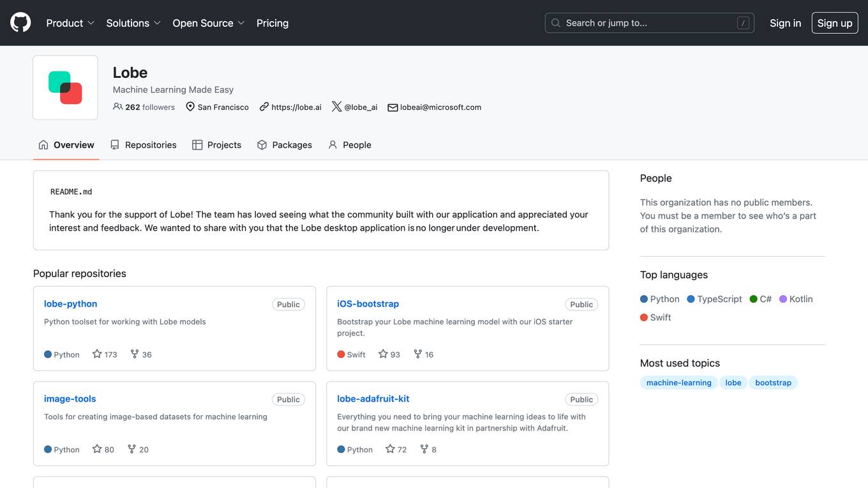The width and height of the screenshot is (868, 488).
Task: Click the fork icon on image-tools card
Action: [131, 449]
